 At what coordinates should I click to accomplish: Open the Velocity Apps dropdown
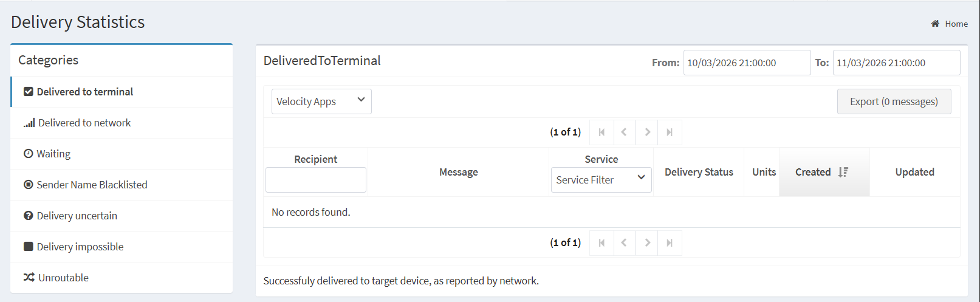click(x=321, y=101)
